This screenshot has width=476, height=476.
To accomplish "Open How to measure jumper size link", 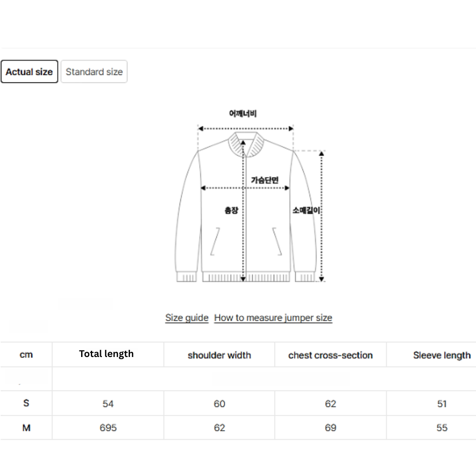I will [x=273, y=318].
